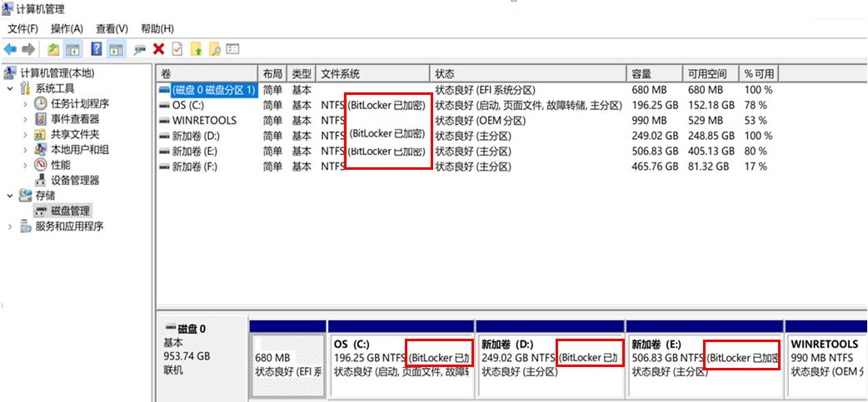Click the 529 MB free space cell
This screenshot has height=402, width=868.
706,121
